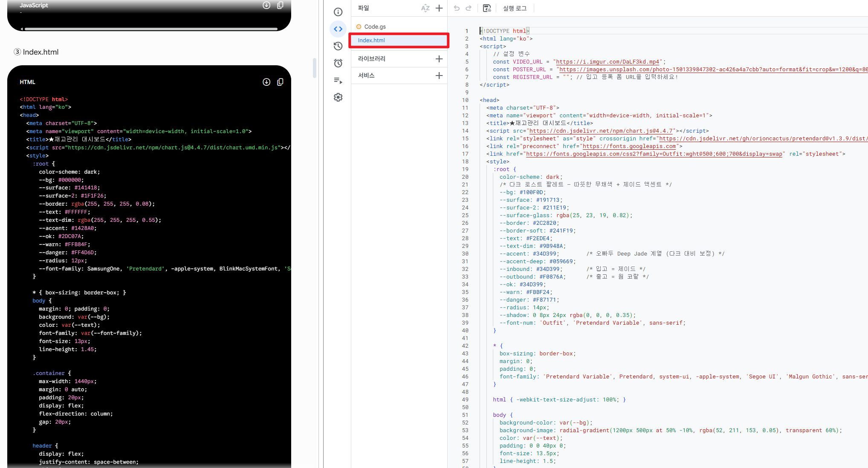Open the pretendard stylesheet link on line 15
This screenshot has width=868, height=468.
tap(763, 139)
